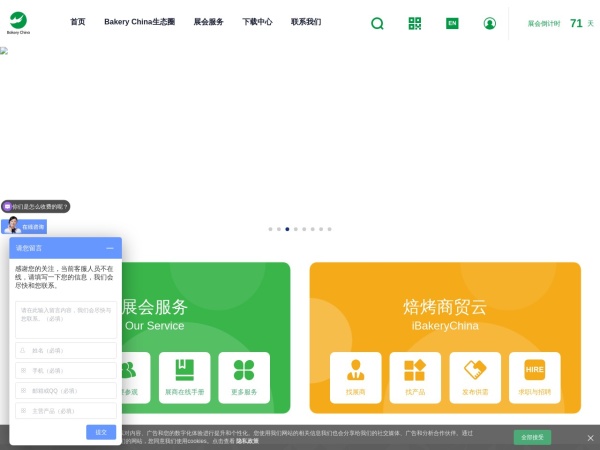Open the 隐私政策 privacy policy link
Screen dimensions: 600x450
pyautogui.click(x=247, y=441)
